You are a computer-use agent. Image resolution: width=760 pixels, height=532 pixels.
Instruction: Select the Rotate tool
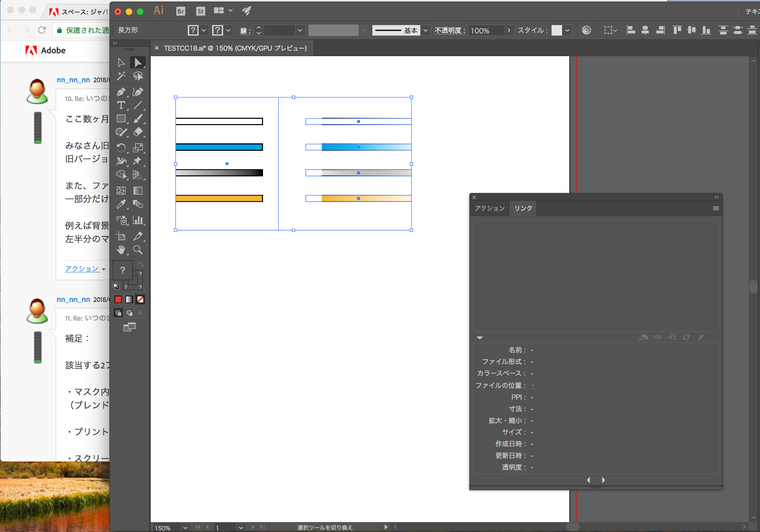[x=121, y=148]
